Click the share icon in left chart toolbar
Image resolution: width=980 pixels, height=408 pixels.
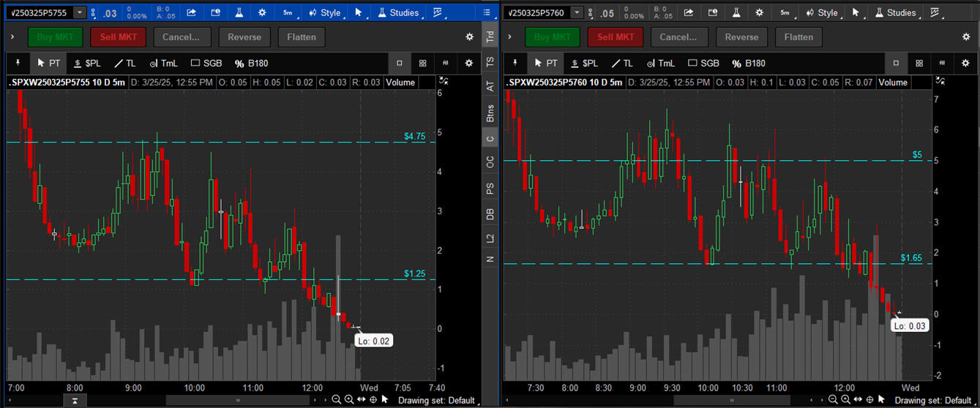tap(191, 13)
